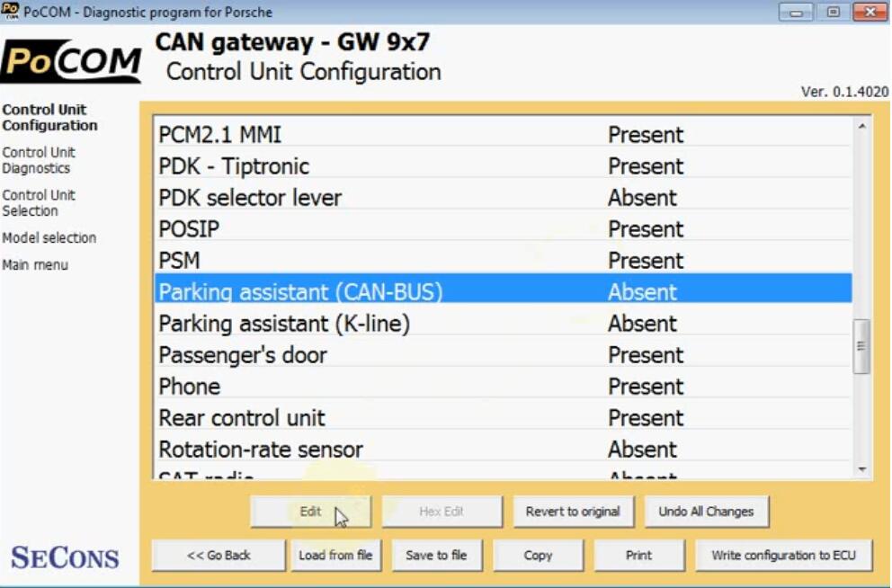Click the list scrollbar down arrow
This screenshot has width=892, height=588.
coord(862,469)
